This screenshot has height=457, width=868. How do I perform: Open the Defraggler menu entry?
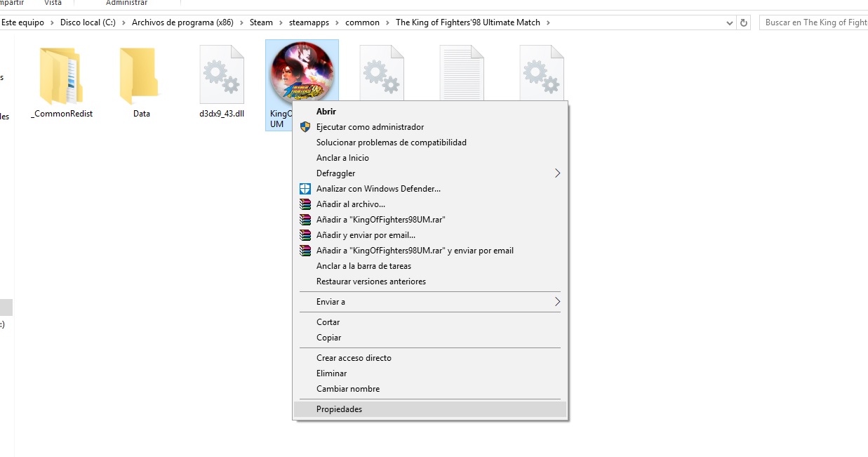430,173
